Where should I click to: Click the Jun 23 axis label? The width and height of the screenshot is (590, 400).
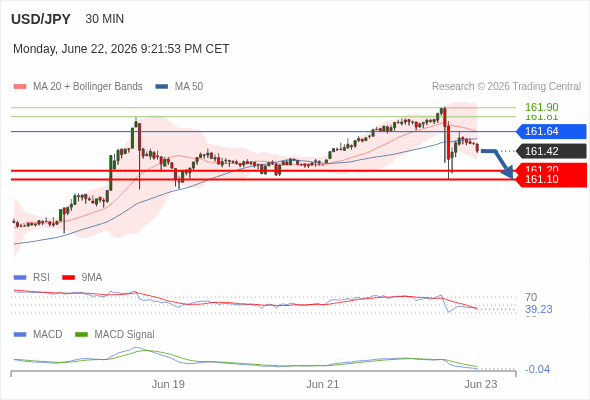[481, 384]
